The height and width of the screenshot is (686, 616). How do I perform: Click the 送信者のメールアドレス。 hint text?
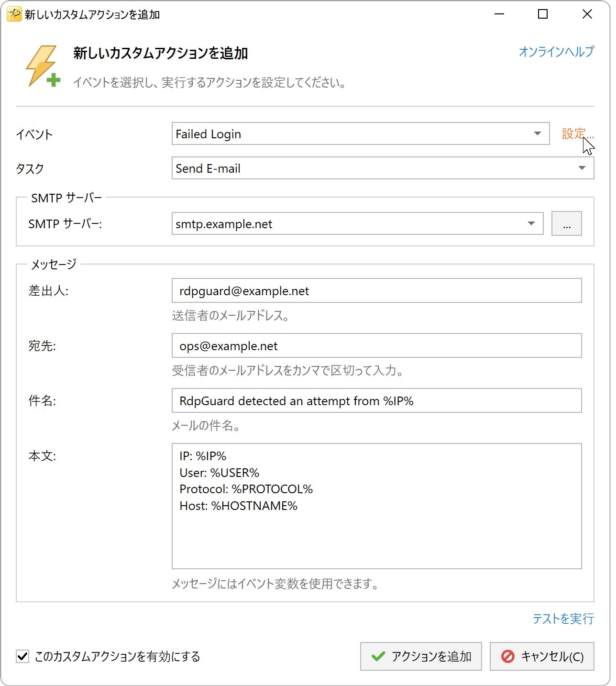coord(231,316)
